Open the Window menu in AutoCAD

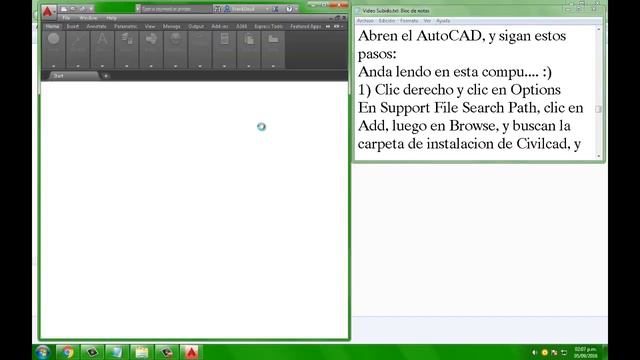click(88, 18)
